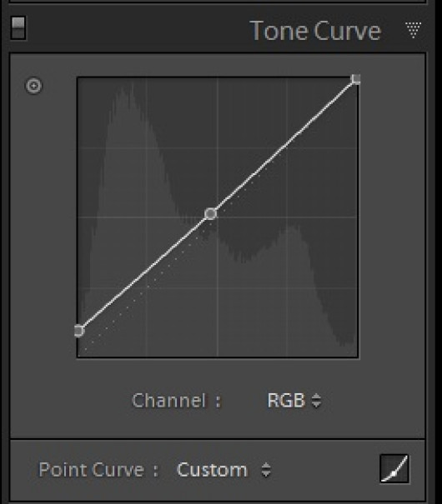Click the point curve edit mode icon
The height and width of the screenshot is (504, 442).
click(394, 469)
